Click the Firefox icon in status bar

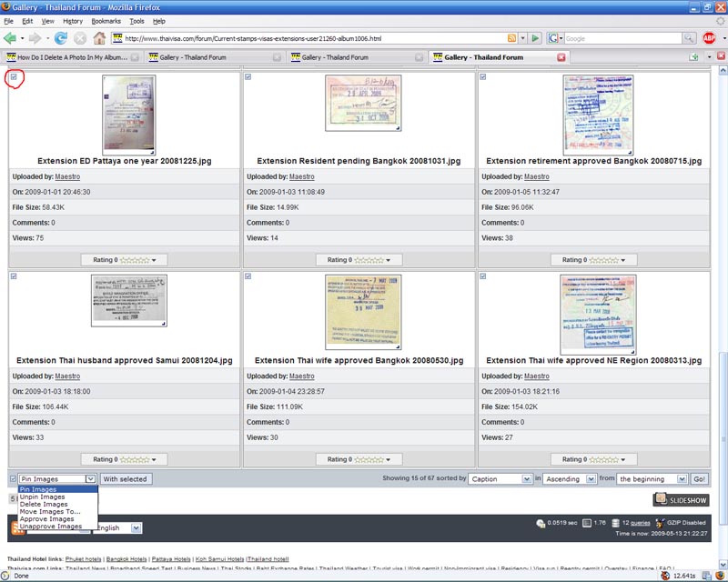pos(719,576)
